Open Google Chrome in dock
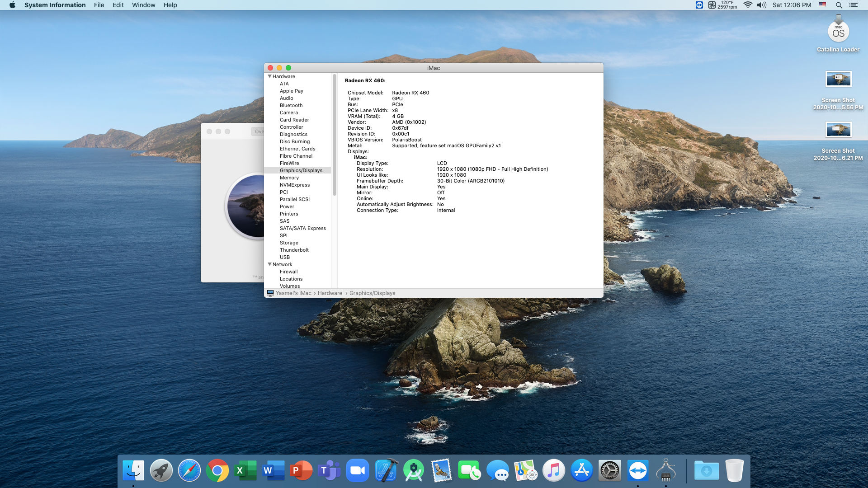This screenshot has height=488, width=868. coord(217,471)
